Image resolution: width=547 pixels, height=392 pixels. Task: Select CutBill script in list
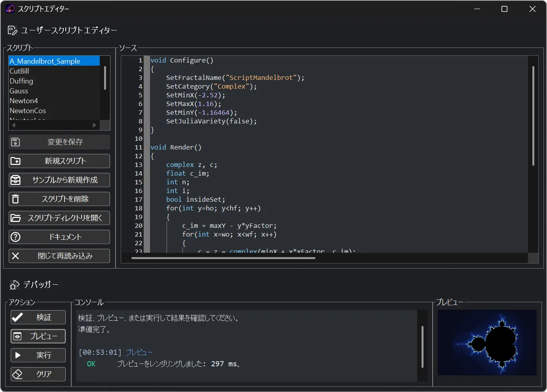(54, 71)
